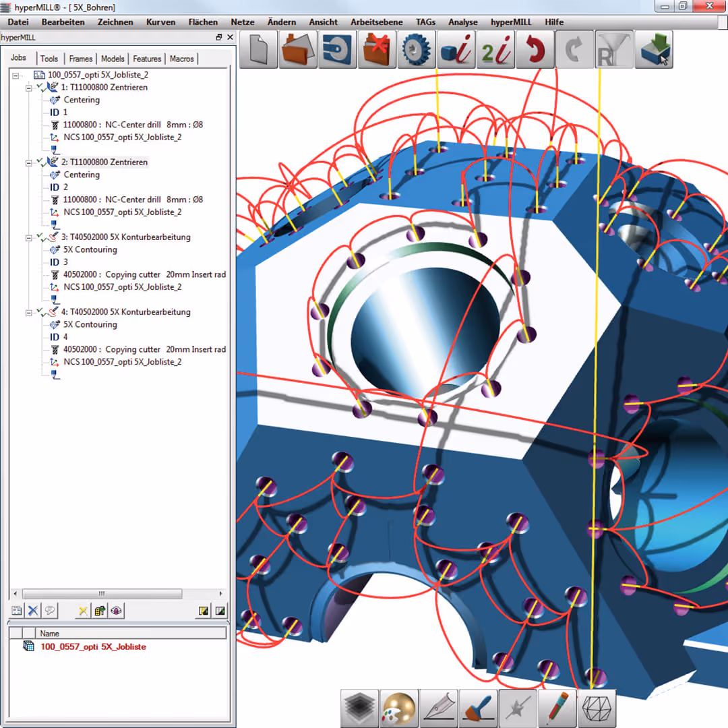The height and width of the screenshot is (728, 728).
Task: Click the scrollbar's left arrow
Action: (16, 593)
